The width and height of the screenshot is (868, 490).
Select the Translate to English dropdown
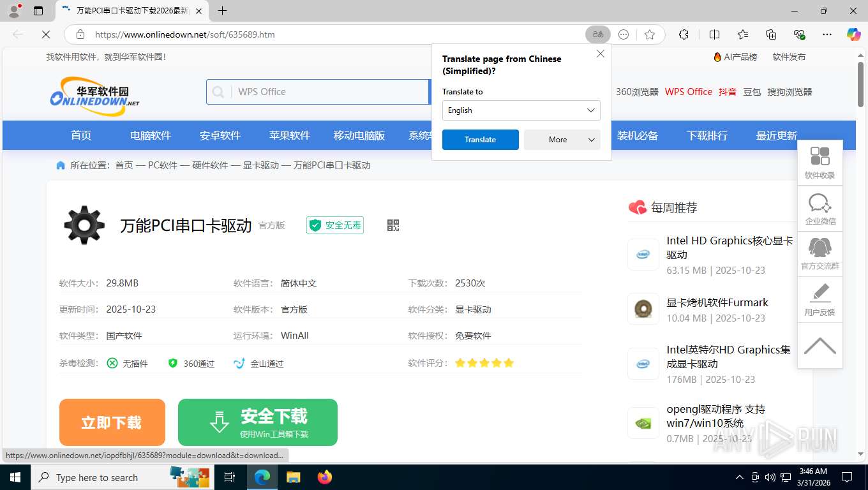521,110
